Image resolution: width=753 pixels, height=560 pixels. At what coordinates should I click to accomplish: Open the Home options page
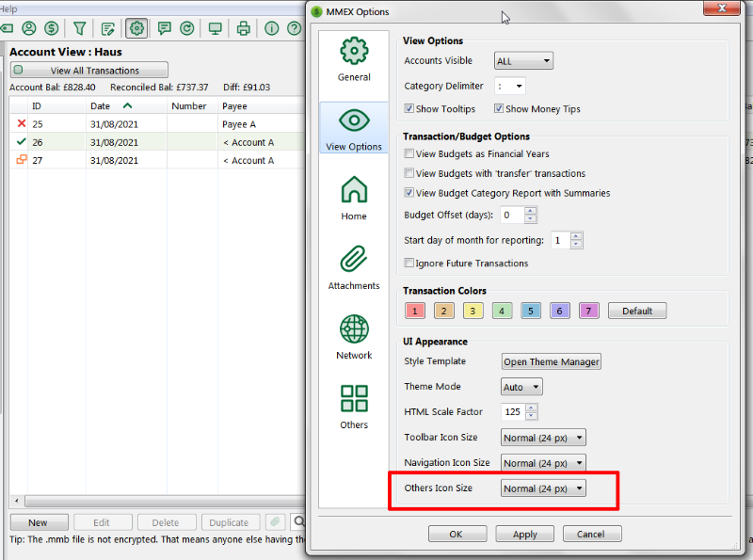coord(354,198)
